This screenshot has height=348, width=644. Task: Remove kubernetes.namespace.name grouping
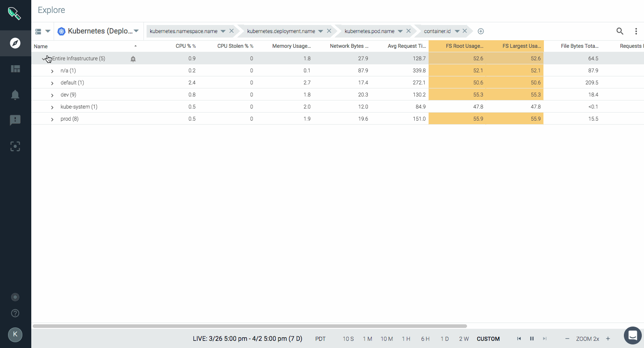click(232, 31)
